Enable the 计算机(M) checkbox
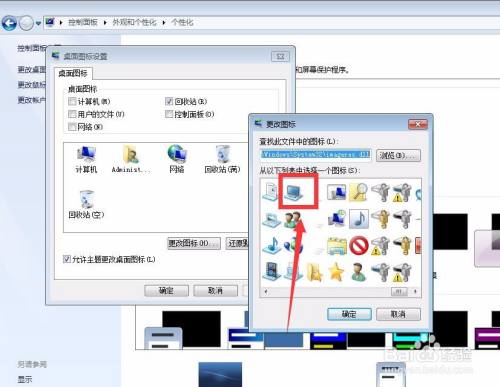This screenshot has width=500, height=387. click(72, 101)
